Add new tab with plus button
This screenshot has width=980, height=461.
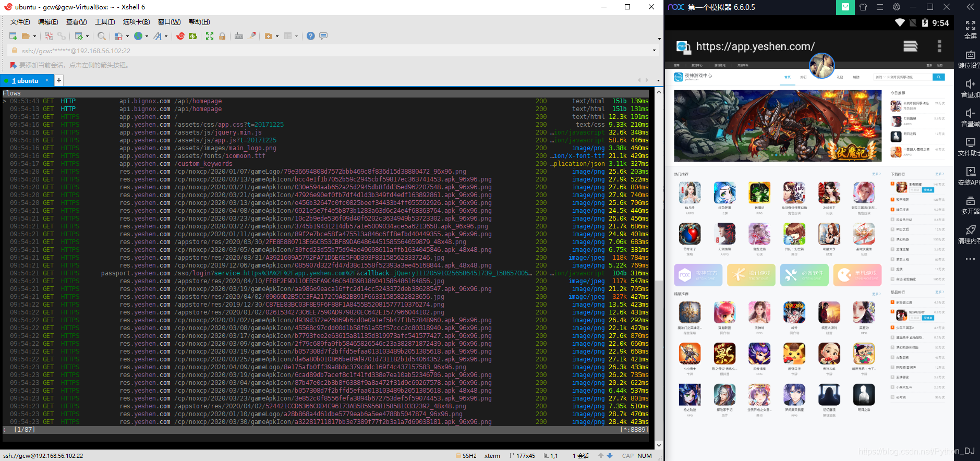59,80
